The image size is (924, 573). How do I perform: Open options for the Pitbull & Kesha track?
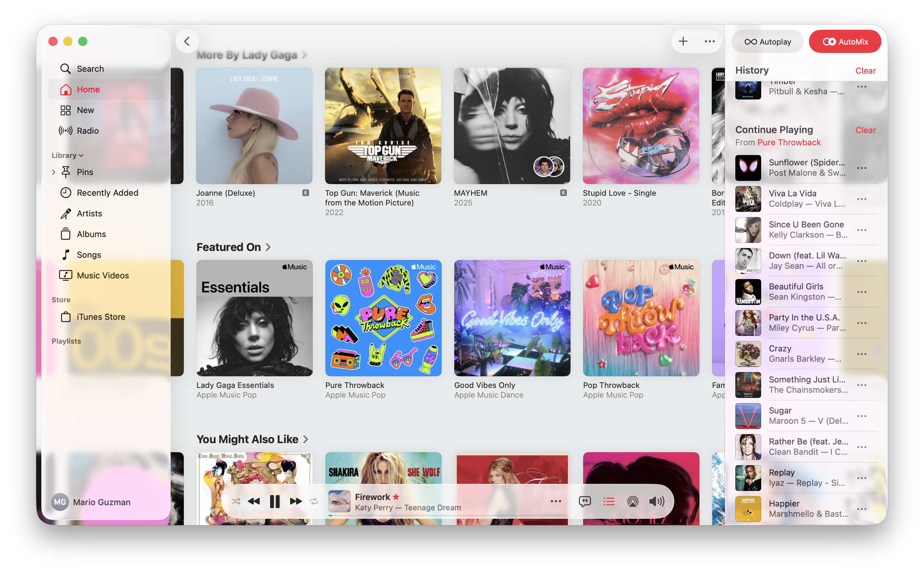[861, 87]
